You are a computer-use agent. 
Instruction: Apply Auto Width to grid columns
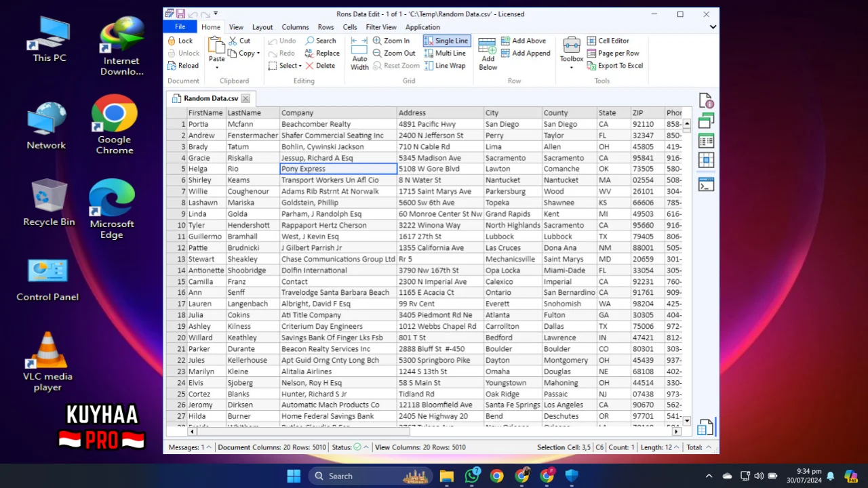(359, 54)
